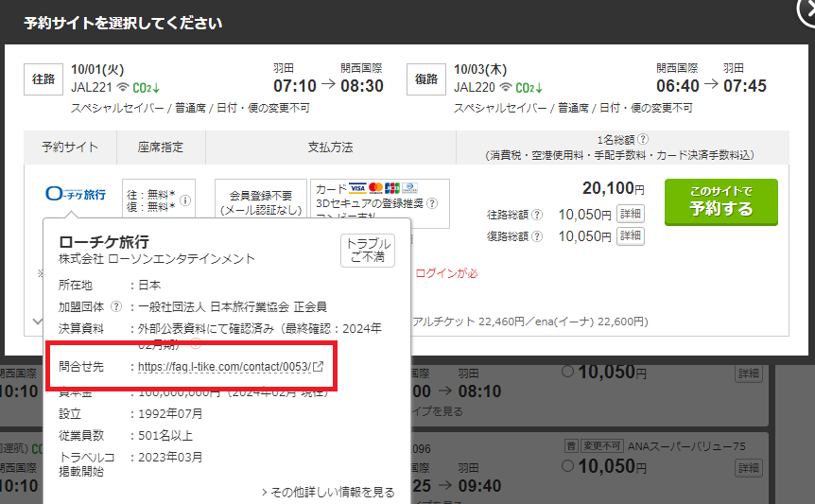Click info icon next to seat fee 無料
Screen dimensions: 815x504
[186, 200]
